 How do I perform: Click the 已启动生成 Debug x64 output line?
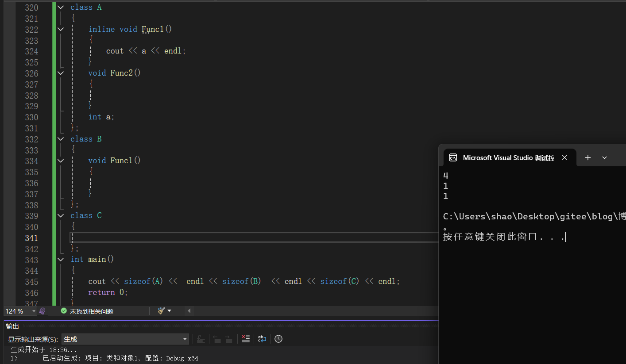click(116, 358)
